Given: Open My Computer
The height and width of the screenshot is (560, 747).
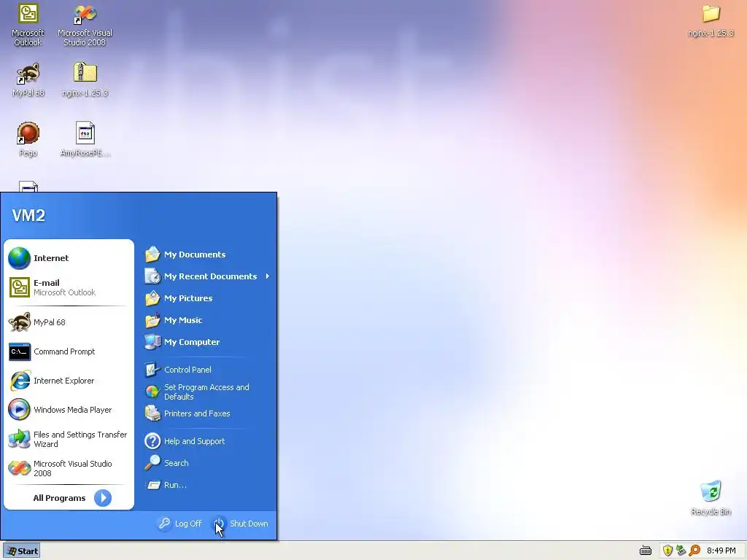Looking at the screenshot, I should (206, 342).
